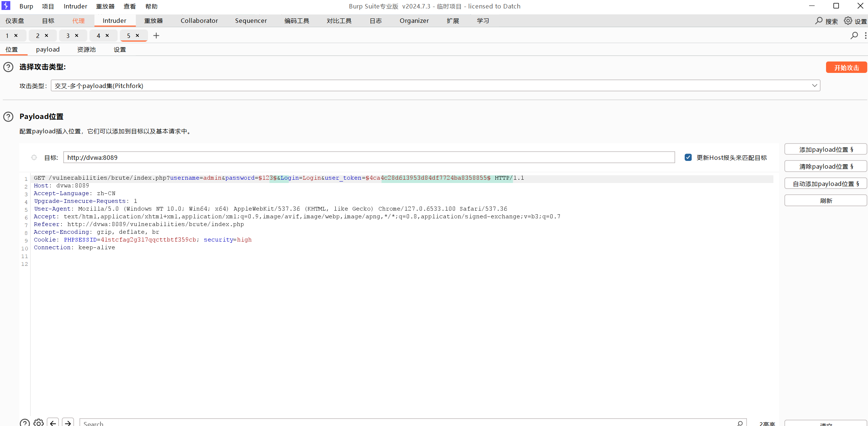Toggle 更新Host报头来匹配目标 checkbox
Screen dimensions: 868x426
click(688, 157)
